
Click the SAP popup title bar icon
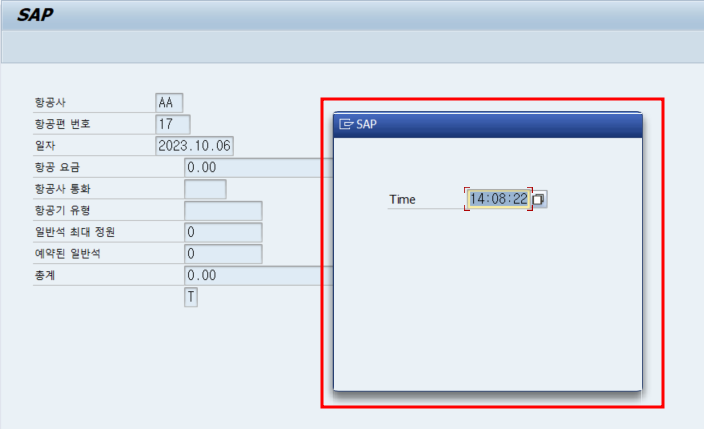[346, 124]
